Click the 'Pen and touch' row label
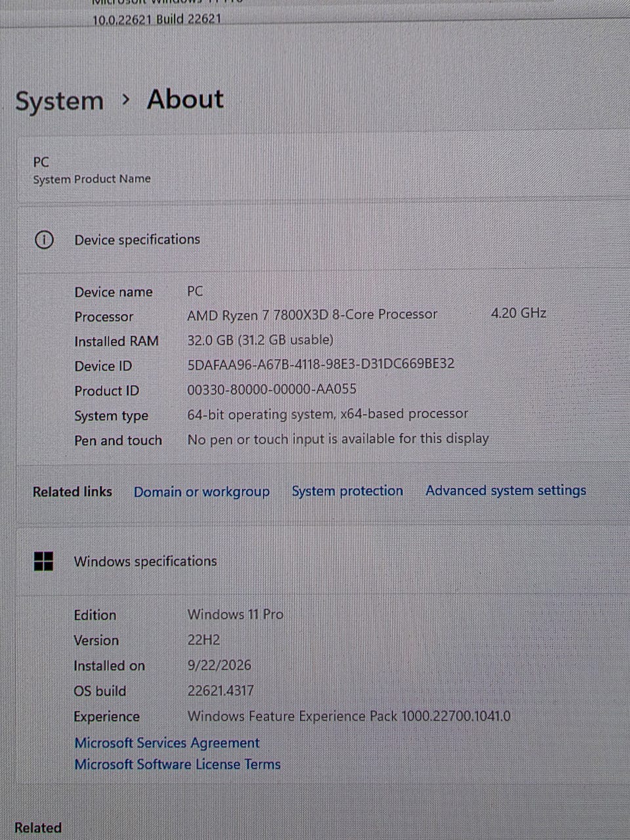Screen dimensions: 630x840 point(117,440)
